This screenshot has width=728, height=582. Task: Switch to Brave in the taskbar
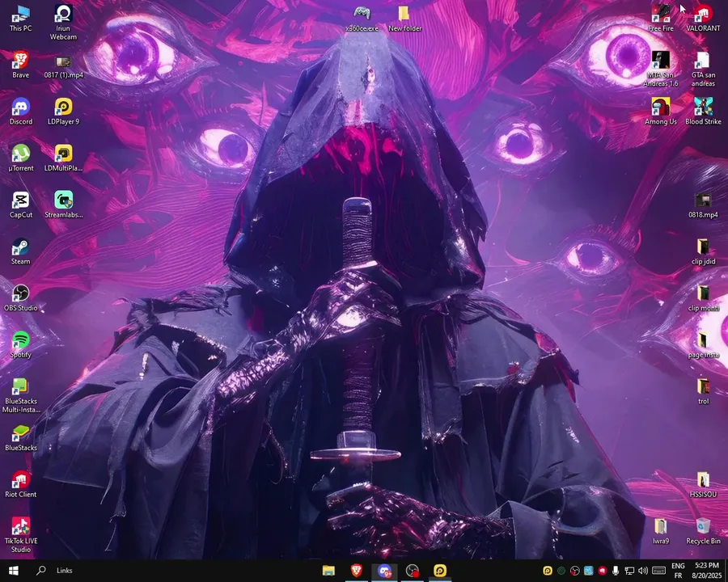point(357,571)
